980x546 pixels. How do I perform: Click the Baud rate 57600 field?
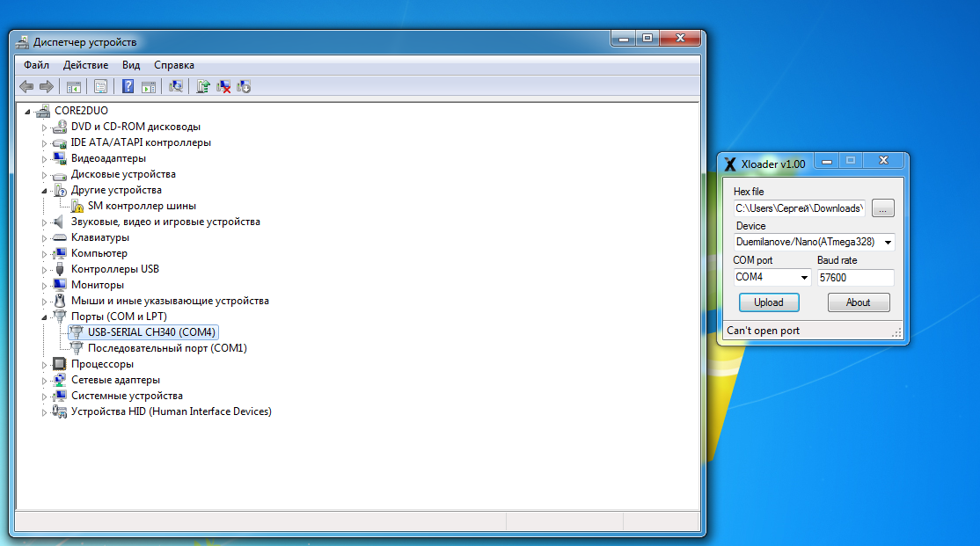point(856,277)
